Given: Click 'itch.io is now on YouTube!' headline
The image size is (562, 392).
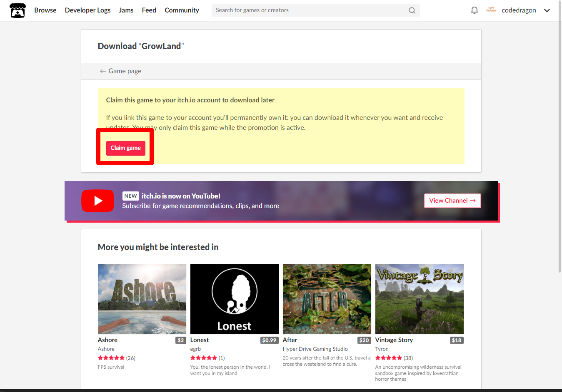Looking at the screenshot, I should pyautogui.click(x=181, y=196).
